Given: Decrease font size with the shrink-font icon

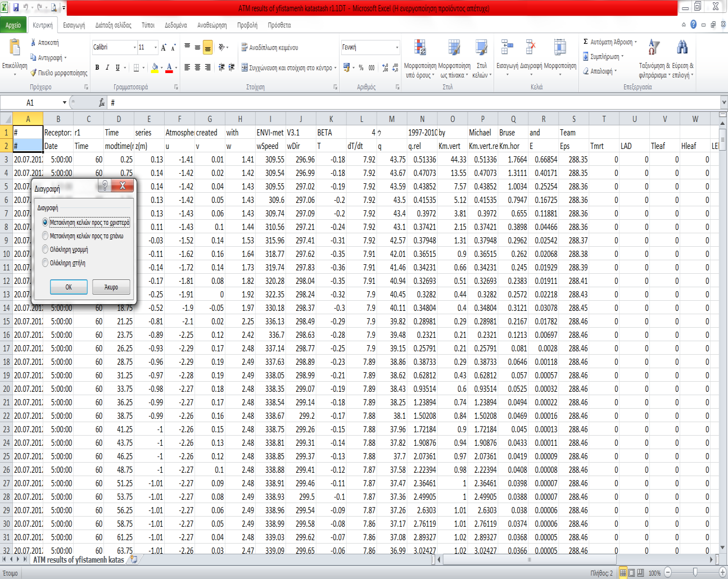Looking at the screenshot, I should coord(173,47).
